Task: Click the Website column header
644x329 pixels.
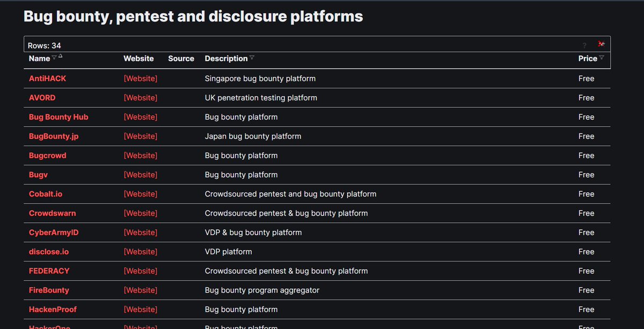Action: (138, 59)
